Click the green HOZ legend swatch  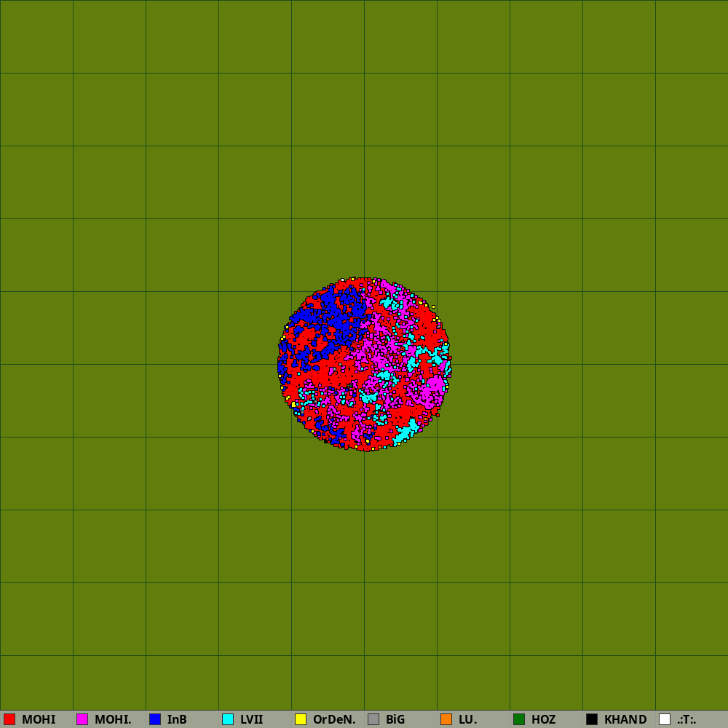tap(519, 719)
